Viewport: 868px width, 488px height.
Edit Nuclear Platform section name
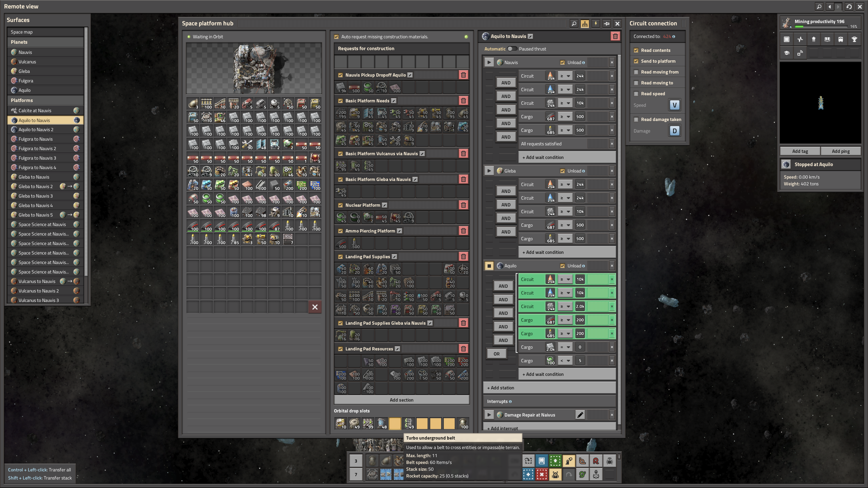click(x=384, y=205)
